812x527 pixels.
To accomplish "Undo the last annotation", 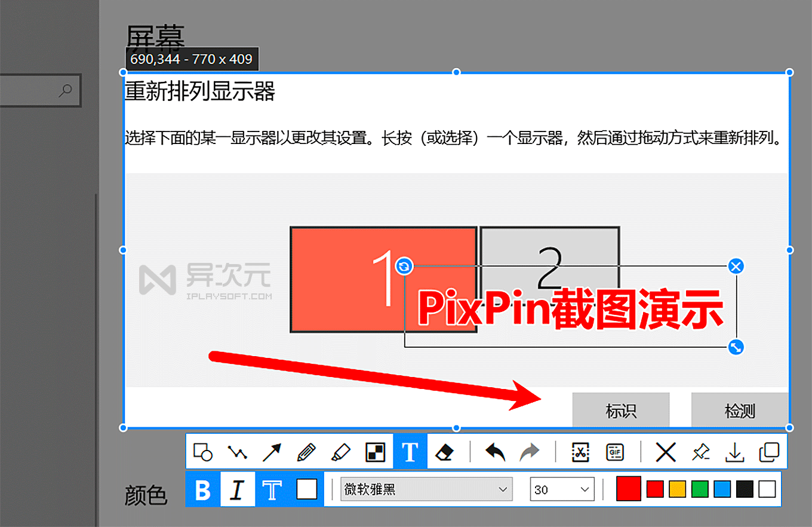I will click(494, 452).
